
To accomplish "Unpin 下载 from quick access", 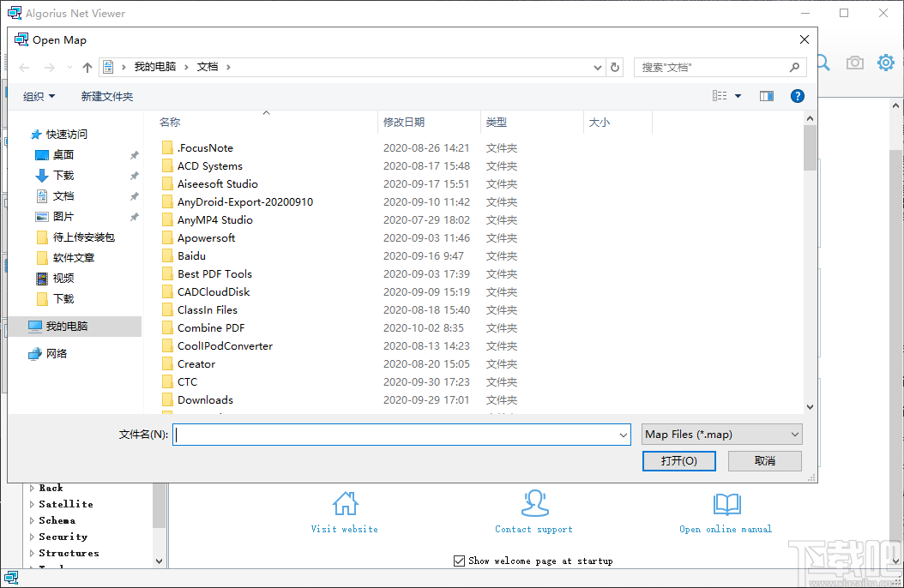I will pos(135,175).
